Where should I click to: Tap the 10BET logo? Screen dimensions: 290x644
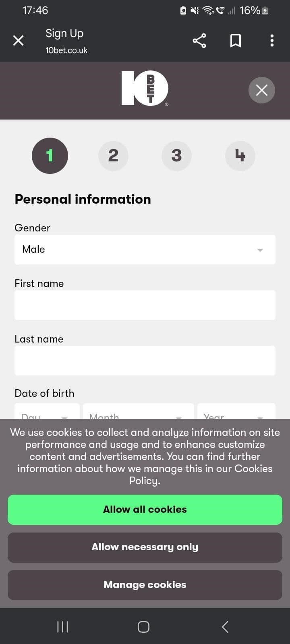click(x=145, y=88)
